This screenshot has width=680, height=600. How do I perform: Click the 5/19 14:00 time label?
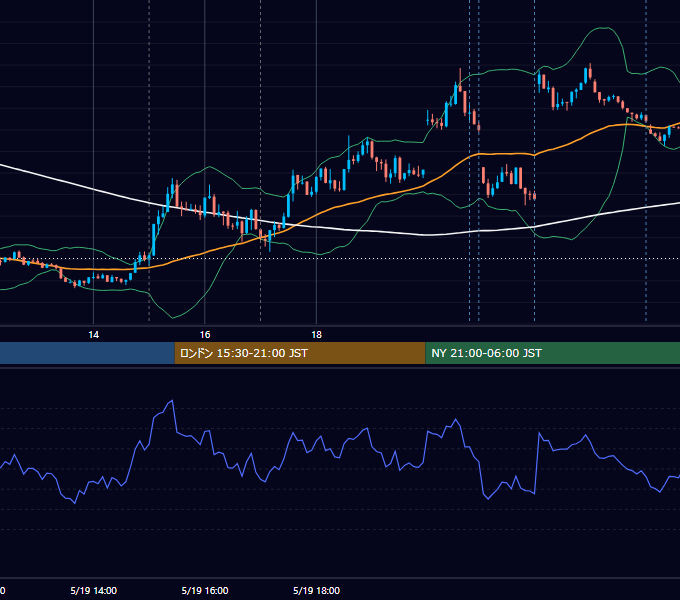[93, 590]
